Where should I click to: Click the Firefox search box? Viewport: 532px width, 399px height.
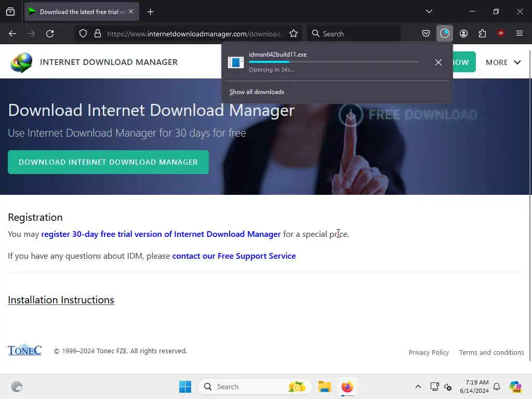point(354,34)
